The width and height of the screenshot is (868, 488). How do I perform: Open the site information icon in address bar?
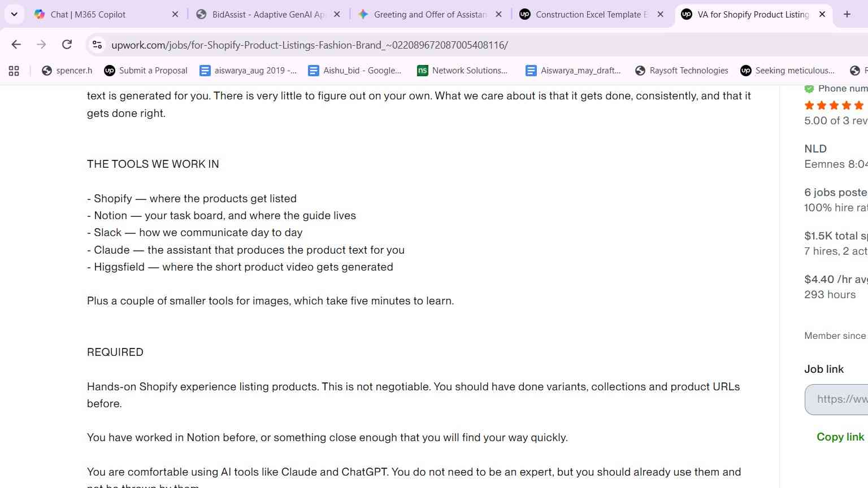pos(97,45)
